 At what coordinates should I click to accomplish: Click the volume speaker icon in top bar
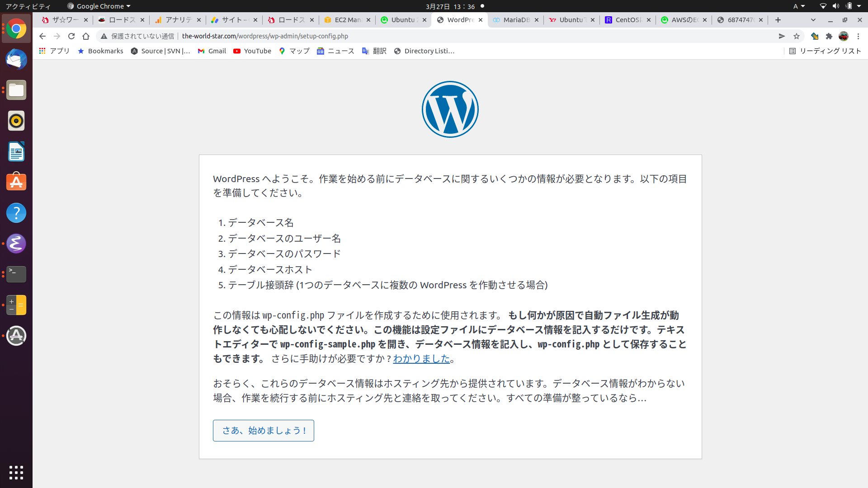836,6
